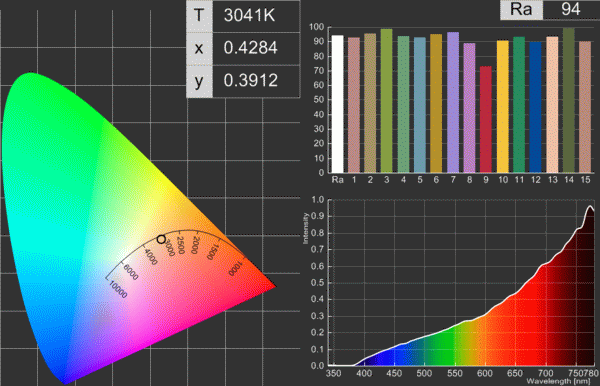Viewport: 600px width, 386px height.
Task: Click the Ra label at top right
Action: (x=521, y=9)
